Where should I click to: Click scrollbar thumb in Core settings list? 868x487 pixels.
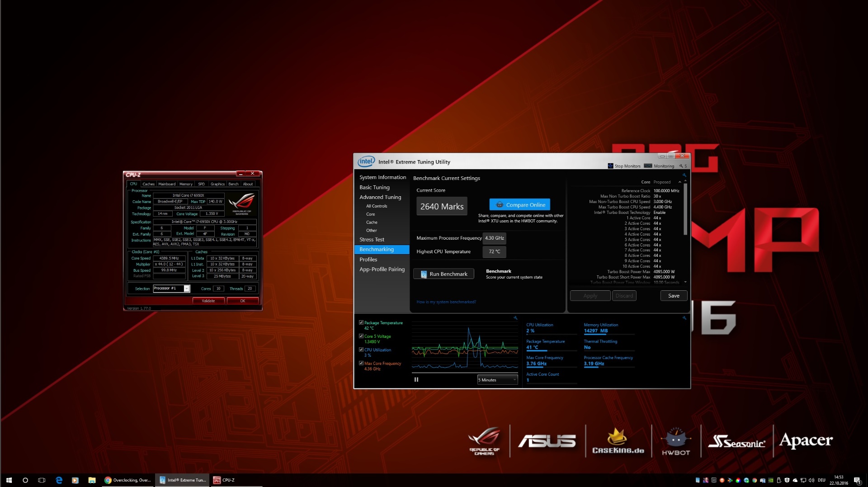click(685, 209)
